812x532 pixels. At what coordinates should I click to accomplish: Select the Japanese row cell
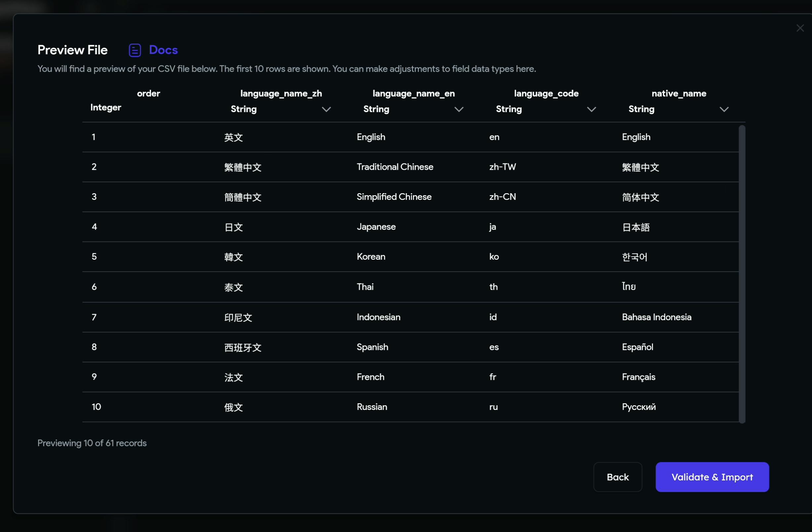point(376,227)
